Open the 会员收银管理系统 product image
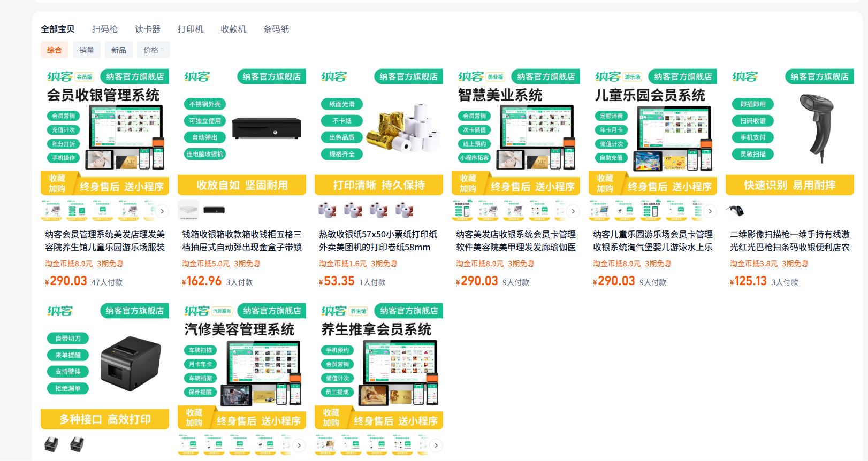Screen dimensions: 868x461 click(105, 131)
